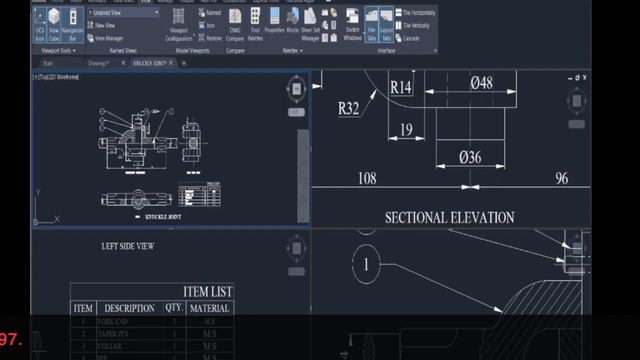Click Cascade windows
640x360 pixels.
[x=407, y=38]
